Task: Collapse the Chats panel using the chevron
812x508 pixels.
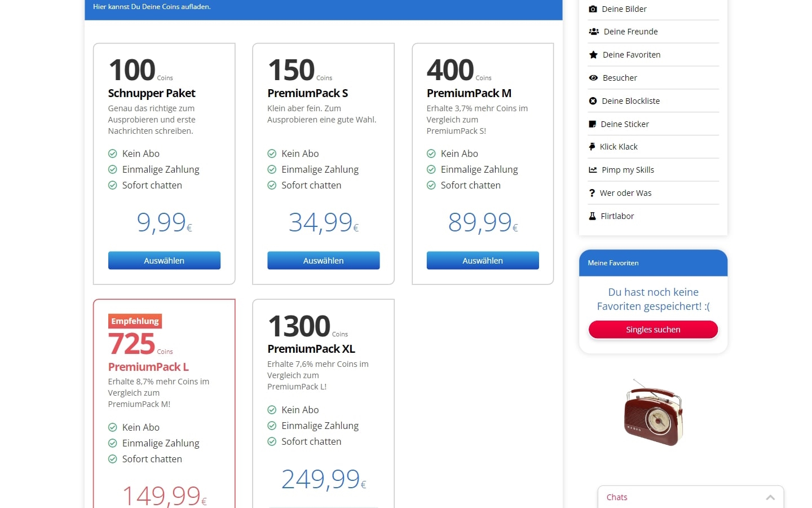Action: (770, 497)
